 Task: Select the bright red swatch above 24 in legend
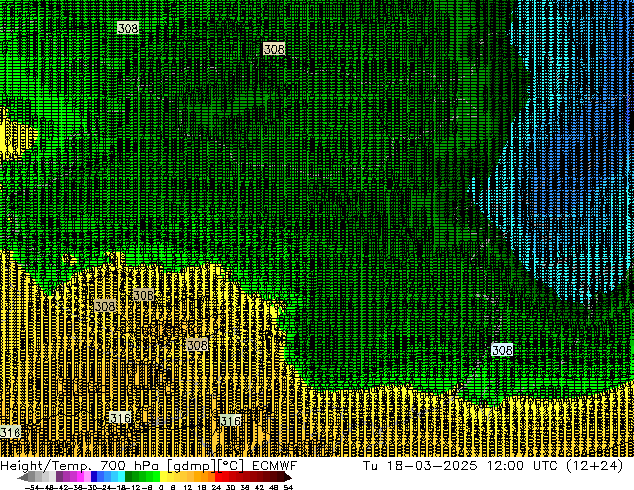point(219,477)
